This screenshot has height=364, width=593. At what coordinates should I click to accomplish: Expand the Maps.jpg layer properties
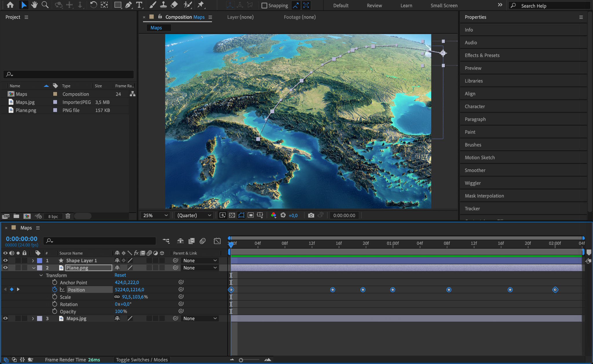coord(33,319)
